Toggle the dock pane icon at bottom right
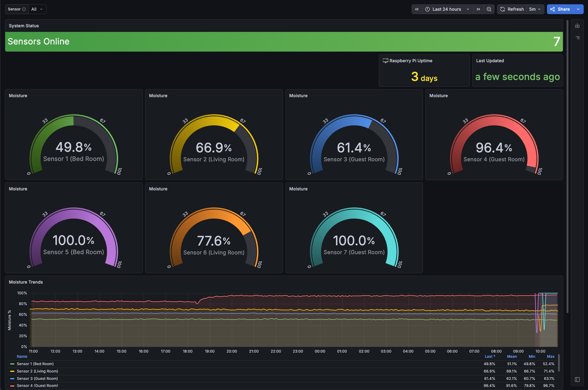 click(x=577, y=380)
